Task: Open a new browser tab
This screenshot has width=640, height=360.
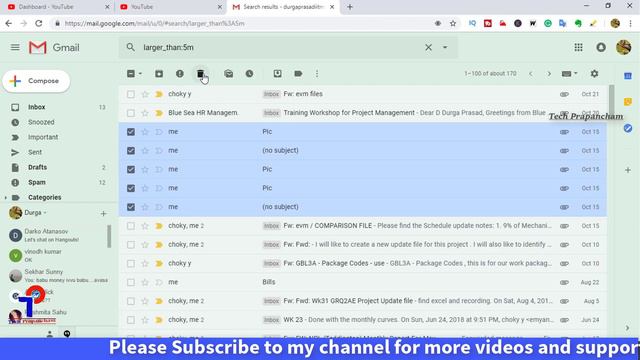Action: coord(350,7)
